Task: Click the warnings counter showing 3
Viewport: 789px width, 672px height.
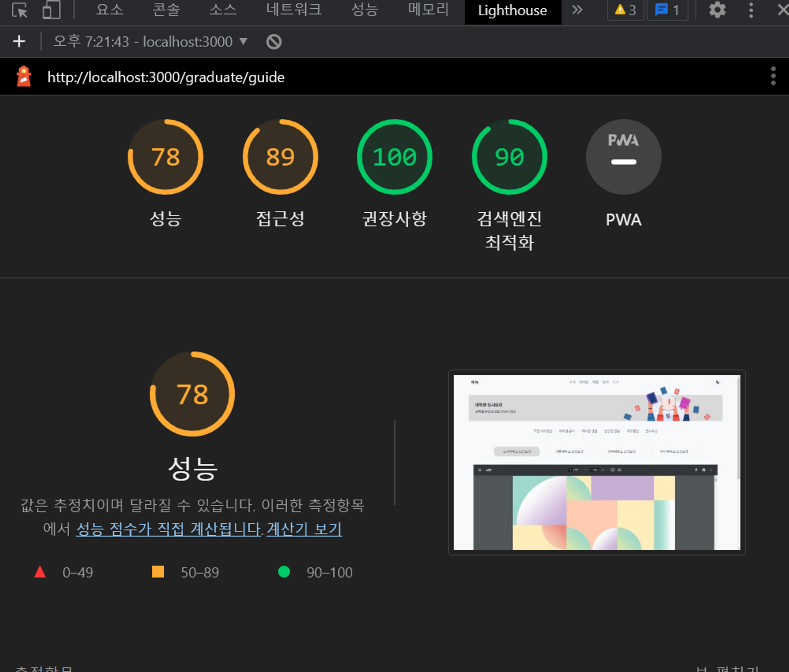Action: (x=625, y=10)
